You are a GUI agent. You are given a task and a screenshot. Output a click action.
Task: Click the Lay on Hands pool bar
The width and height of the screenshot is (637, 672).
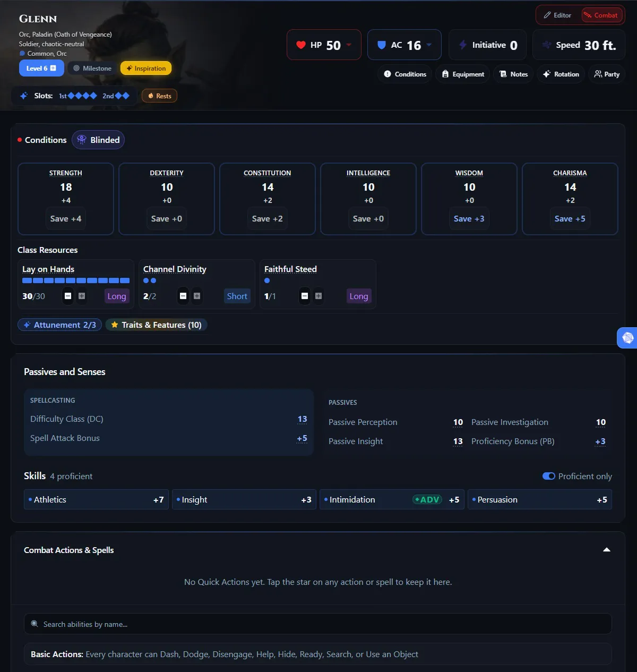[76, 280]
